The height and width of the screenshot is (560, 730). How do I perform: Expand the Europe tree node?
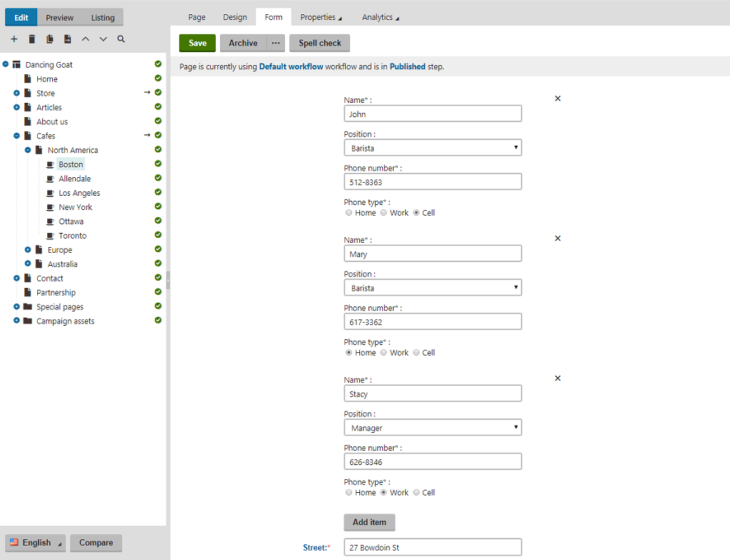click(28, 249)
